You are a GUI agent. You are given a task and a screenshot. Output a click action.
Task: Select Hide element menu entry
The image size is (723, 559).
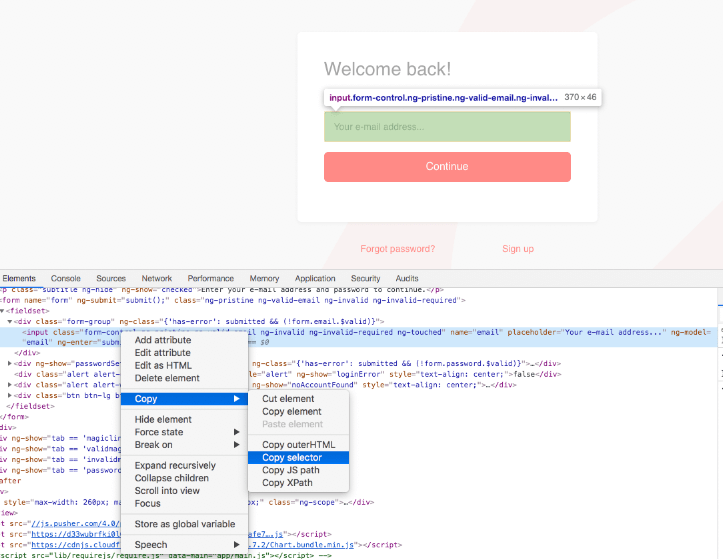click(184, 420)
